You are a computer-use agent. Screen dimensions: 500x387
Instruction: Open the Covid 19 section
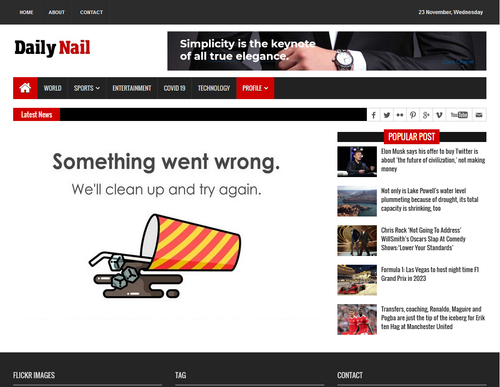(174, 88)
